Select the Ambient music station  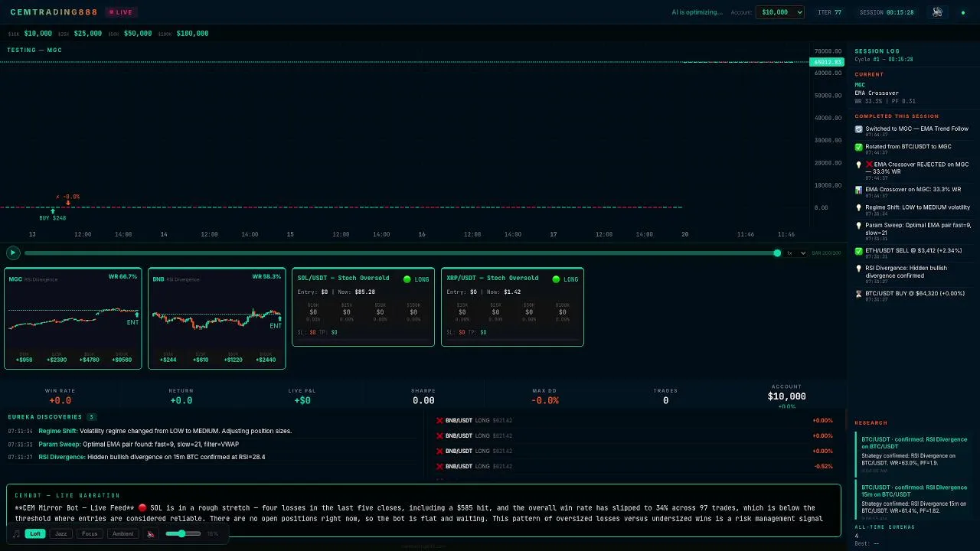[x=122, y=534]
